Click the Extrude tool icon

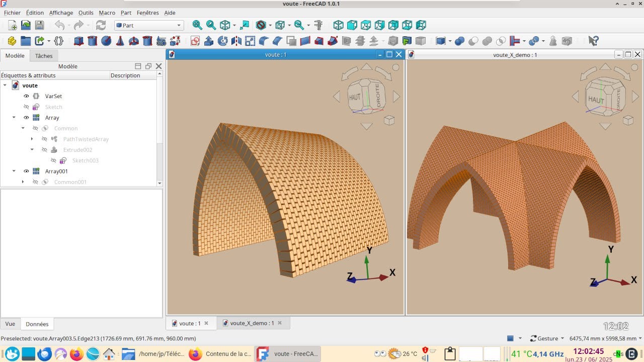point(209,41)
